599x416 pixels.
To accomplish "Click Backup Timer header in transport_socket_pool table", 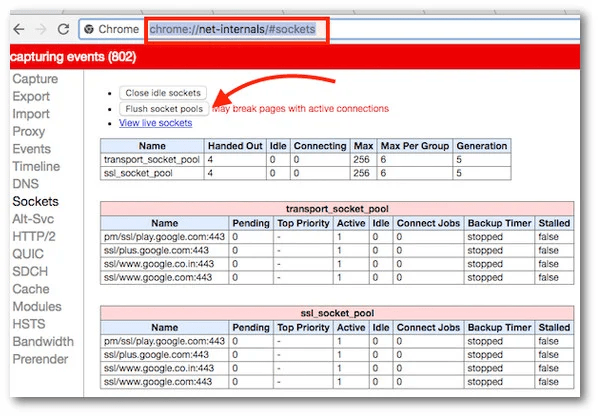I will point(499,223).
